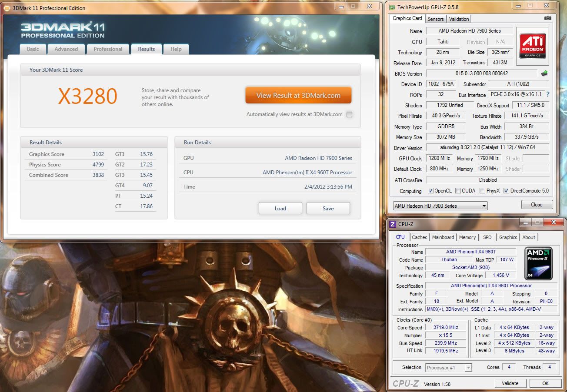Click the GPU-Z title bar icon

(x=392, y=7)
